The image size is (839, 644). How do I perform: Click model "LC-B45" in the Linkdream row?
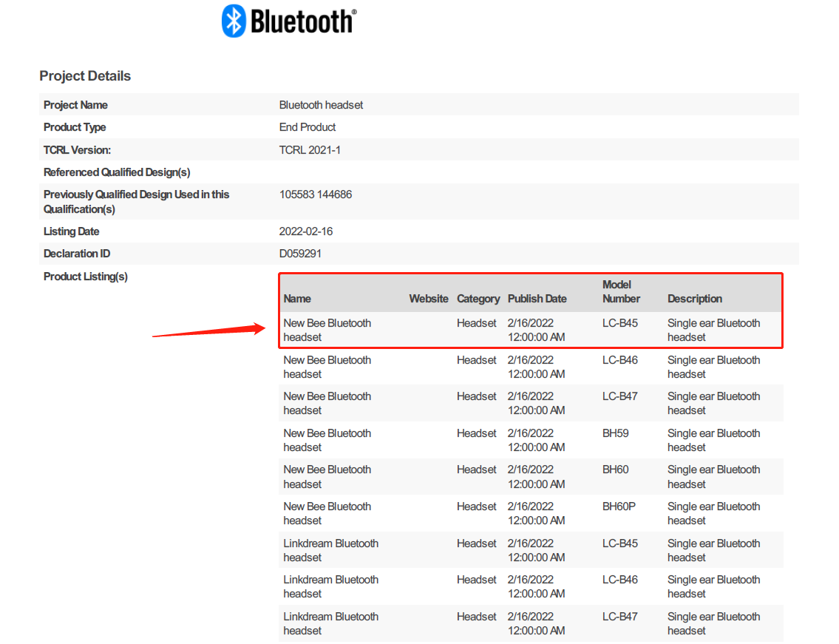619,544
